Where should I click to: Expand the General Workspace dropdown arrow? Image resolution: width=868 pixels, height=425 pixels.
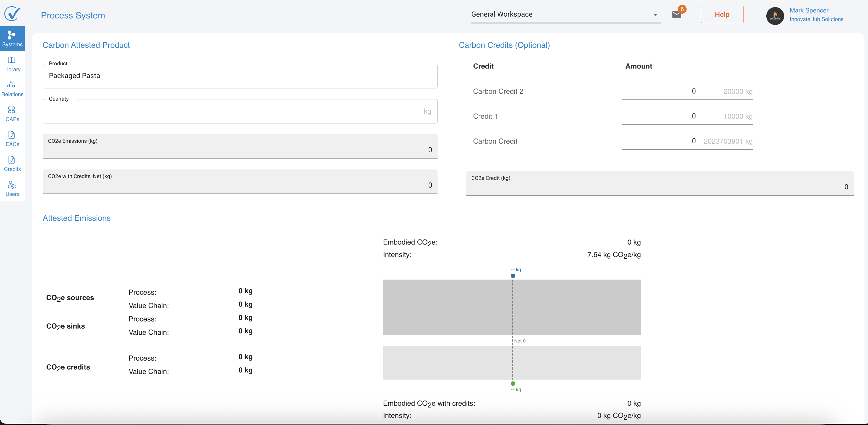pyautogui.click(x=655, y=15)
